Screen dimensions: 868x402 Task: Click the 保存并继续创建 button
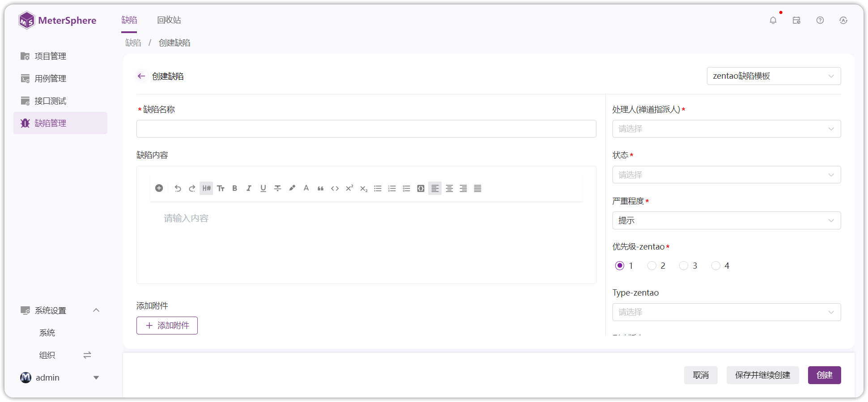pos(763,375)
